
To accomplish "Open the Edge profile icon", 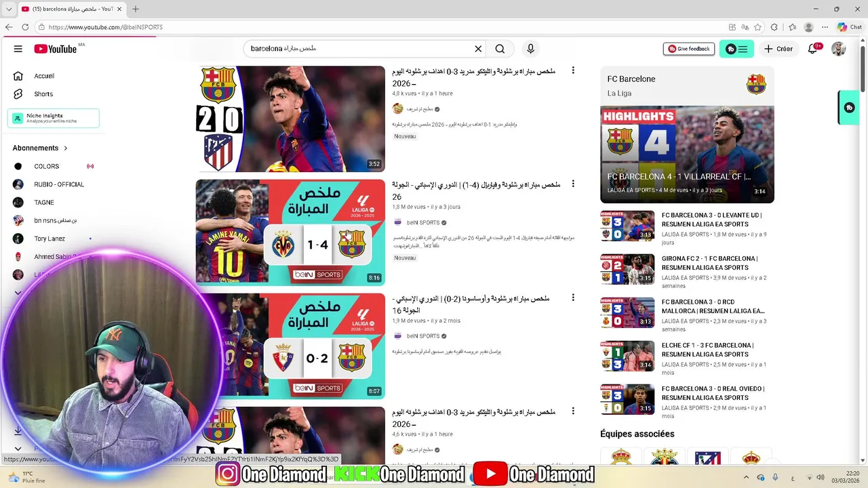I will [x=808, y=27].
